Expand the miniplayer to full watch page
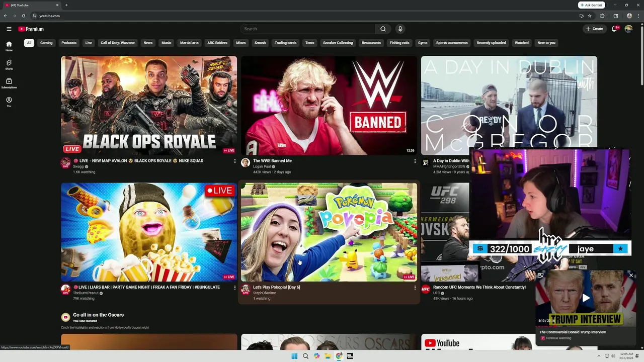644x362 pixels. [x=540, y=276]
